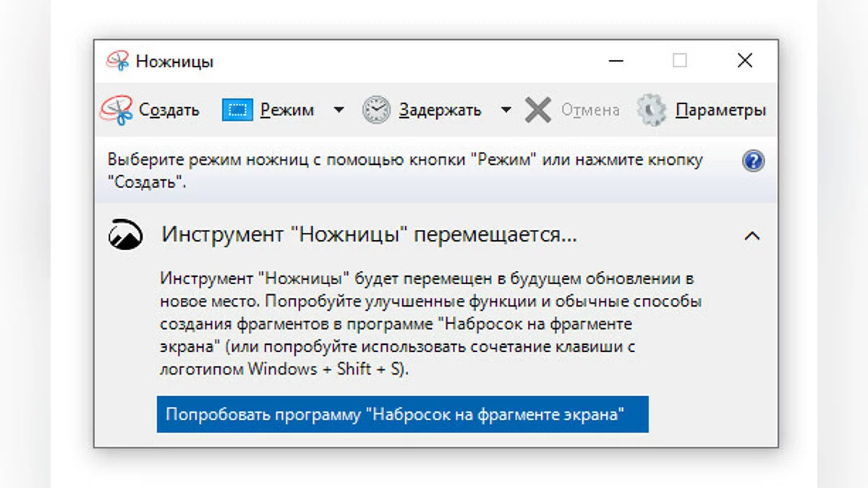The height and width of the screenshot is (488, 868).
Task: Click the heading Инструмент "Ножницы" перемещается
Action: (x=369, y=235)
